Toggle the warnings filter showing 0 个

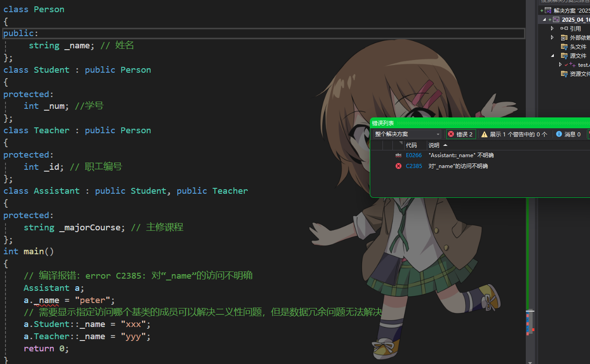click(514, 134)
